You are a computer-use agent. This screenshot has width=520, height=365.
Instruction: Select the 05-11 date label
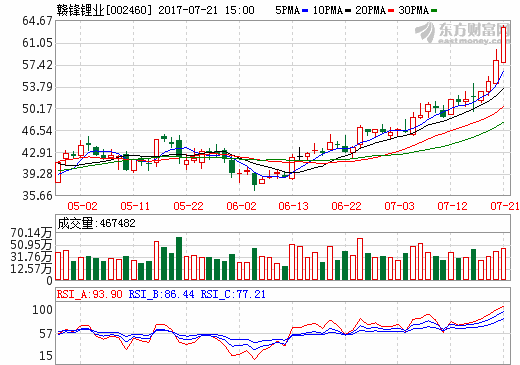(x=135, y=206)
